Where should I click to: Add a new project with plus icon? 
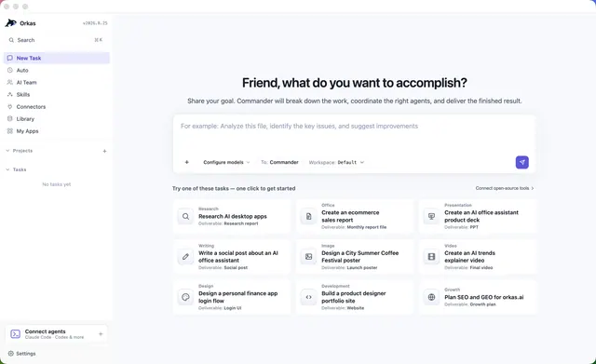[x=104, y=151]
